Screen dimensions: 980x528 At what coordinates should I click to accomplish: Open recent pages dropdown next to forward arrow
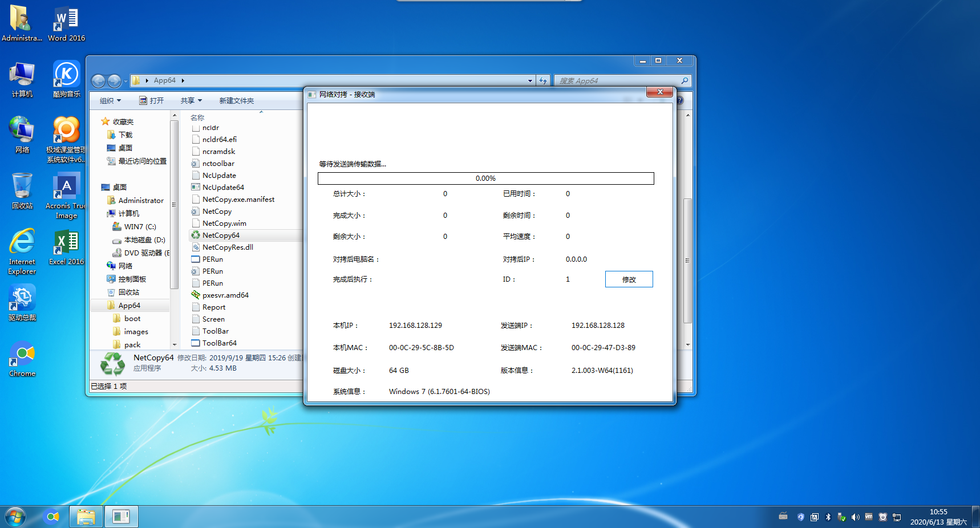pyautogui.click(x=125, y=81)
